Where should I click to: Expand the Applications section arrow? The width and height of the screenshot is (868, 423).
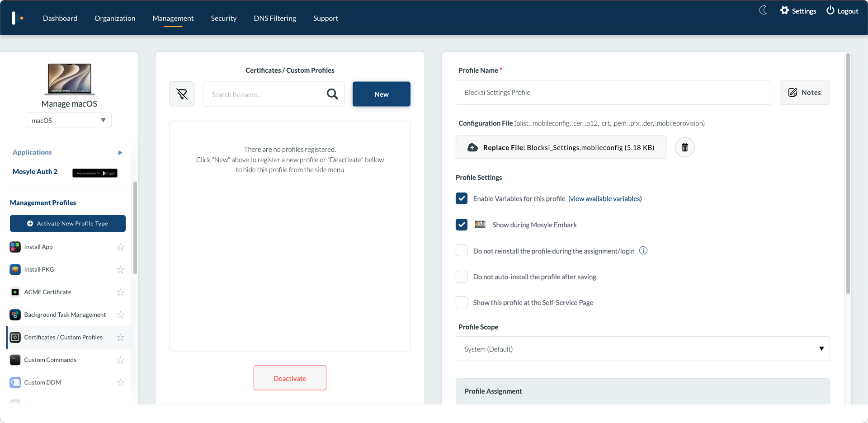(120, 153)
